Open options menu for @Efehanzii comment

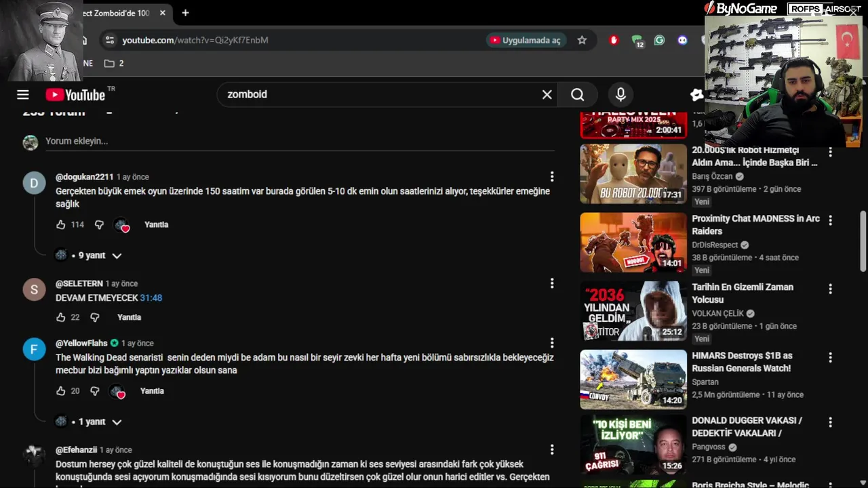[x=552, y=450]
